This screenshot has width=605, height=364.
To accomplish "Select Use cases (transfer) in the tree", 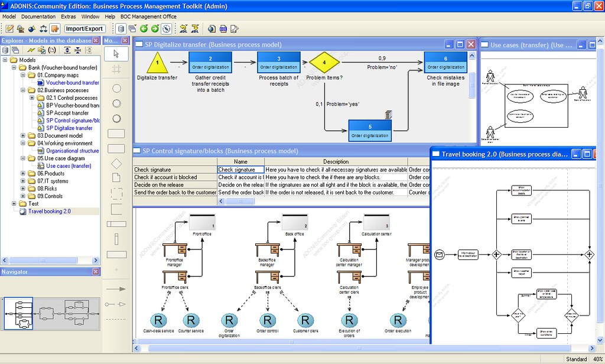I will coord(69,166).
